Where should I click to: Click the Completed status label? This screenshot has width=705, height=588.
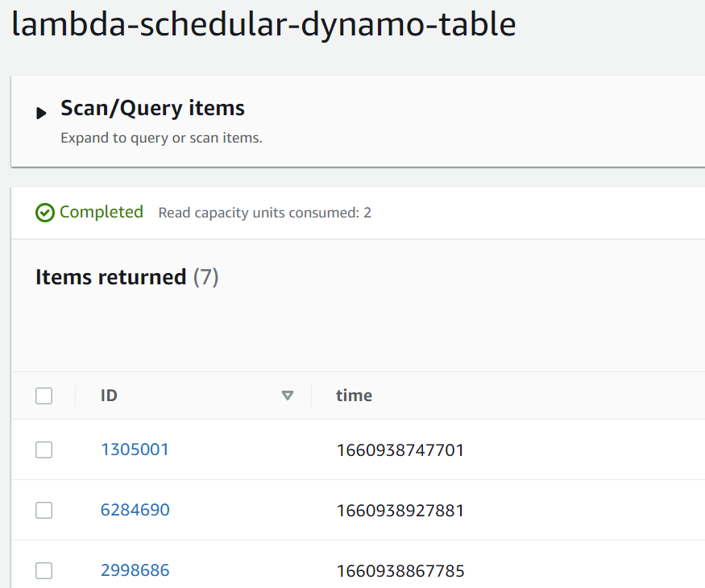click(x=102, y=212)
